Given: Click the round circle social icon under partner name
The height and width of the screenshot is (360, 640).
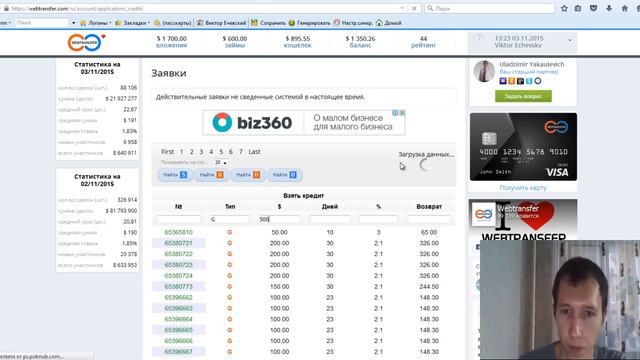Looking at the screenshot, I should [x=538, y=81].
